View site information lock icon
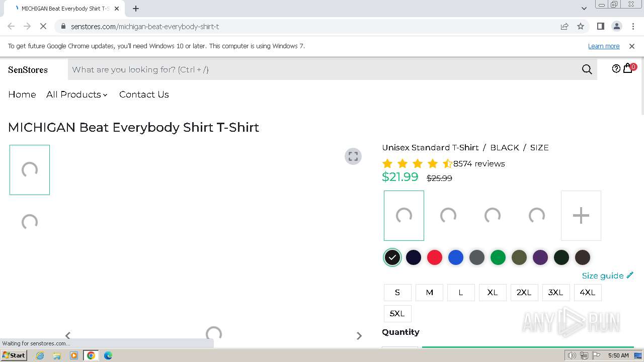Screen dimensions: 644x362 pyautogui.click(x=63, y=26)
